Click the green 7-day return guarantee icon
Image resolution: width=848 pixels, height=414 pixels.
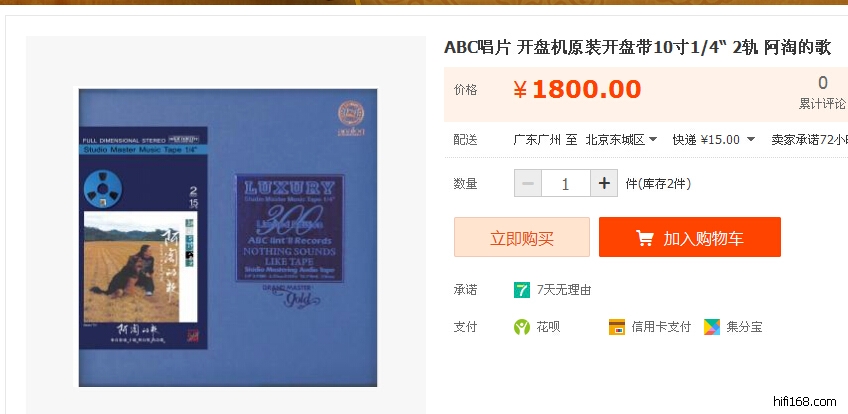(x=522, y=290)
